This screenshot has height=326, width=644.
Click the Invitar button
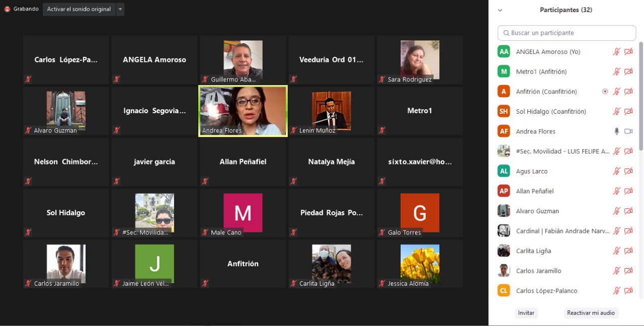click(526, 313)
